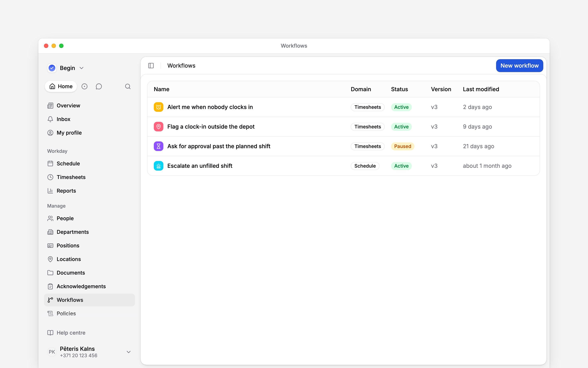Go to My profile
This screenshot has height=368, width=588.
[x=89, y=133]
